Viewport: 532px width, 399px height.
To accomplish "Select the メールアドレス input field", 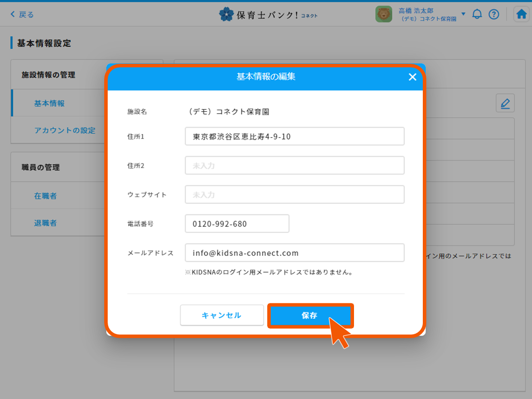I will 294,253.
